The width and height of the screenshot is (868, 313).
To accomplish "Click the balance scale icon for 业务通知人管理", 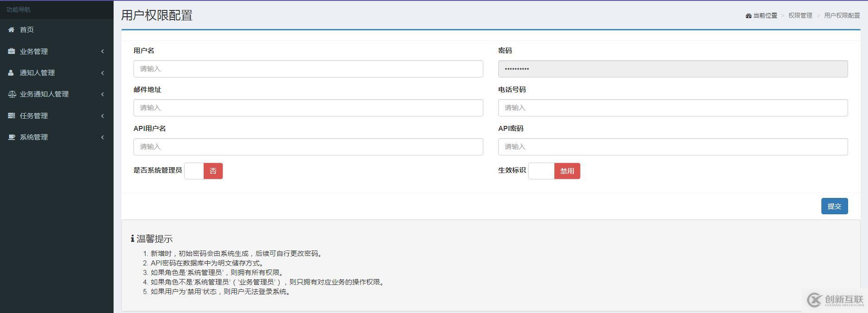I will [12, 94].
